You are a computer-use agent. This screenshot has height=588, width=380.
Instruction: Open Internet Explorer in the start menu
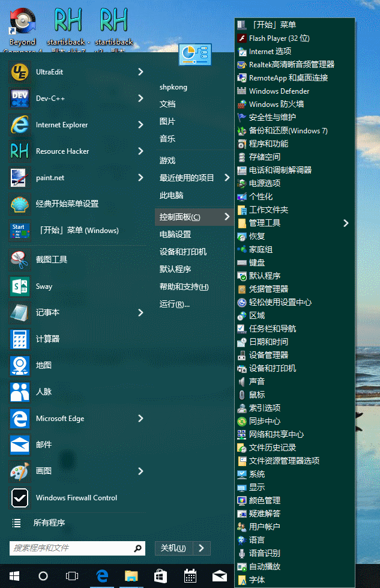(77, 125)
